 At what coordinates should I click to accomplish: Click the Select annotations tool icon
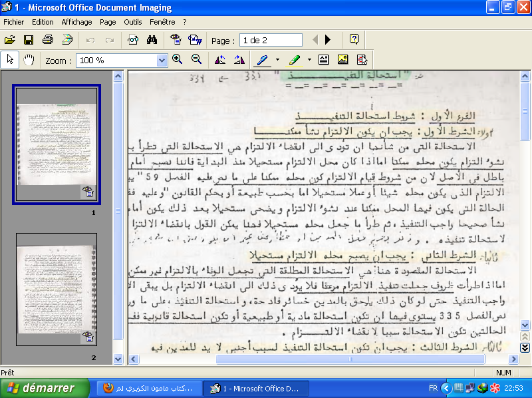click(x=362, y=60)
